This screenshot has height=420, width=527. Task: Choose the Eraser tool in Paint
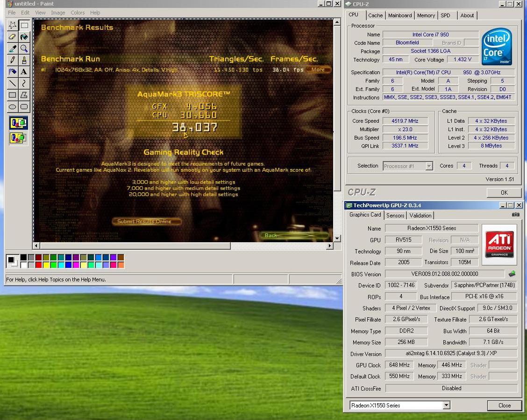[13, 36]
